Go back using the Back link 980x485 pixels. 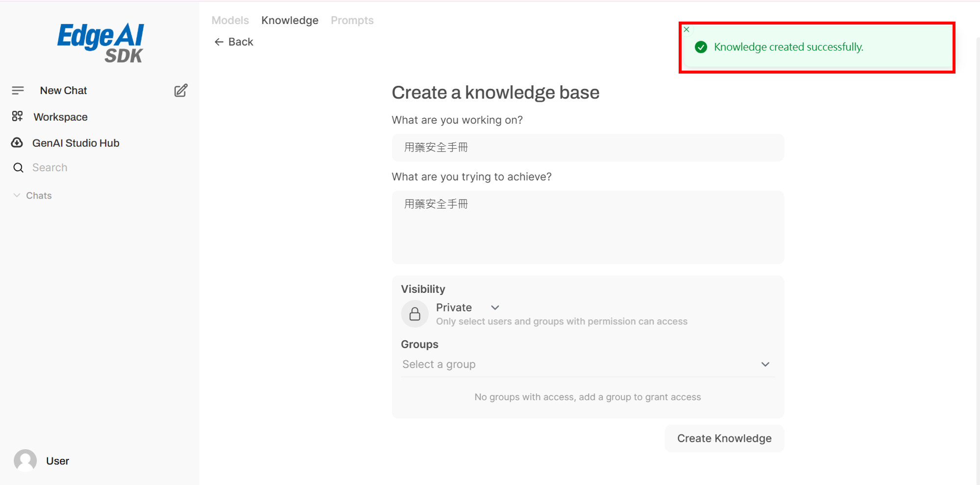click(234, 42)
